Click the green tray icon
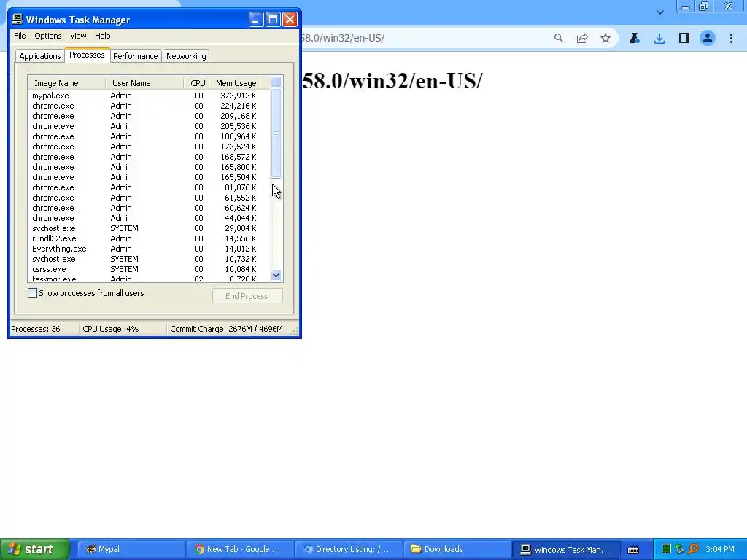The width and height of the screenshot is (747, 560). coord(667,549)
